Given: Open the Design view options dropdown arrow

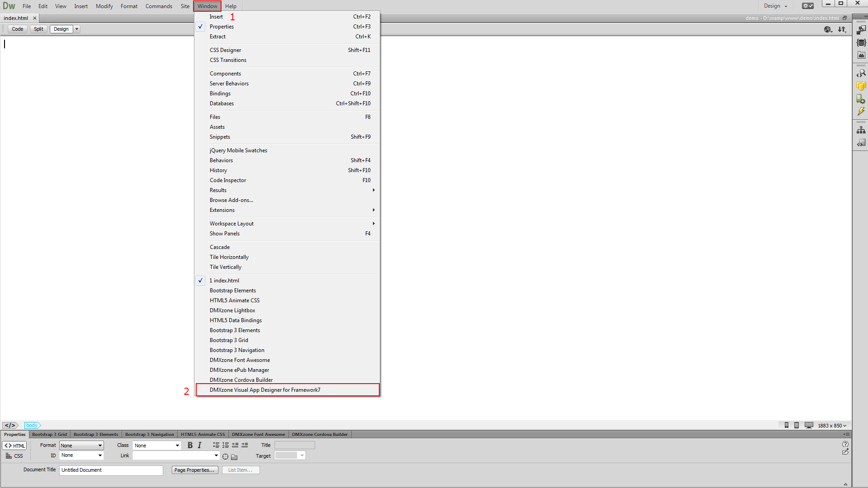Looking at the screenshot, I should 77,29.
